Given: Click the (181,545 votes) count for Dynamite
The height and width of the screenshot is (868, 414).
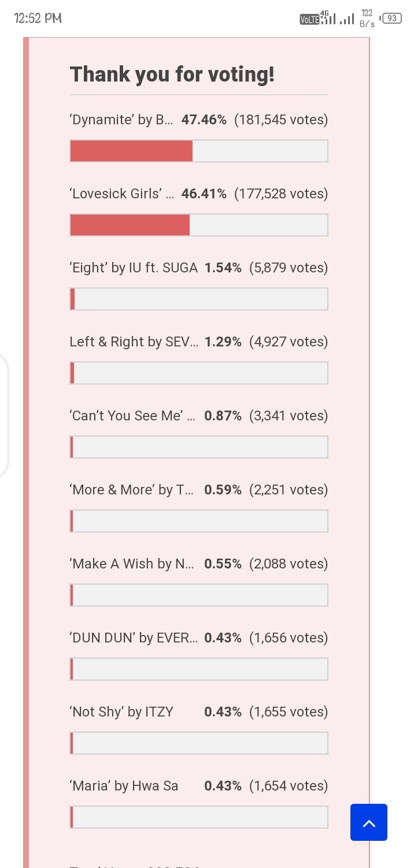Looking at the screenshot, I should (x=281, y=120).
